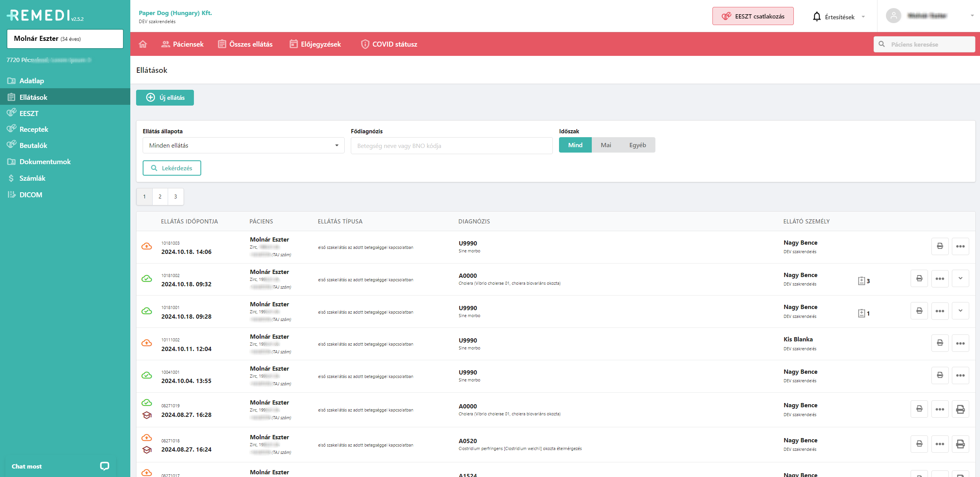This screenshot has width=980, height=477.
Task: Click the home icon in the red navigation bar
Action: tap(143, 44)
